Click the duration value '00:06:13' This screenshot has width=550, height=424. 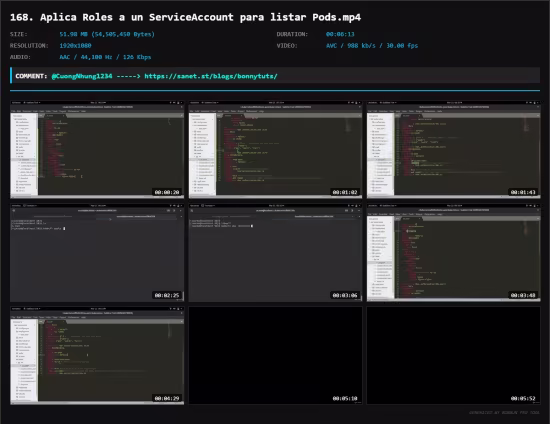point(340,34)
